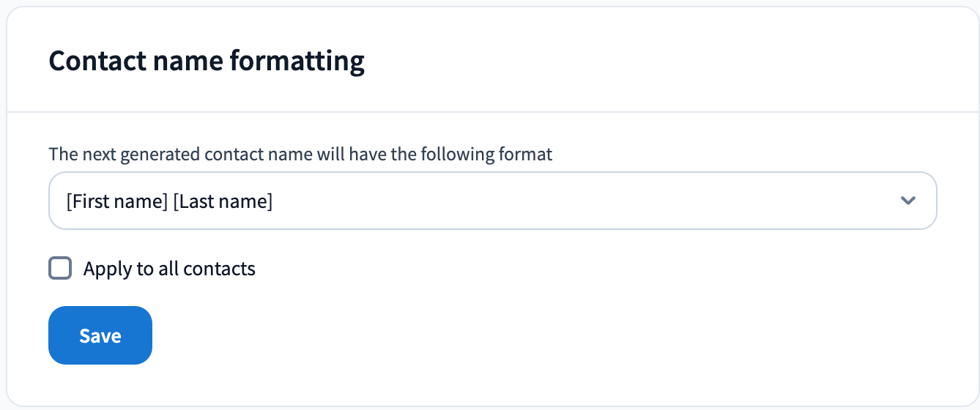Toggle applying the format to all contacts
Viewport: 980px width, 410px height.
pyautogui.click(x=60, y=269)
